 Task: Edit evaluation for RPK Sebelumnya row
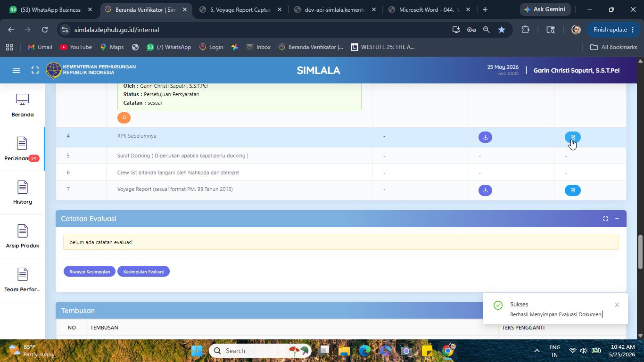click(573, 137)
